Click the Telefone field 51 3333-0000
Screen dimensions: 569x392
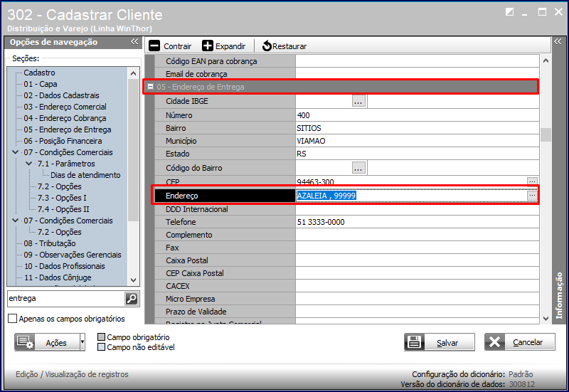[418, 222]
